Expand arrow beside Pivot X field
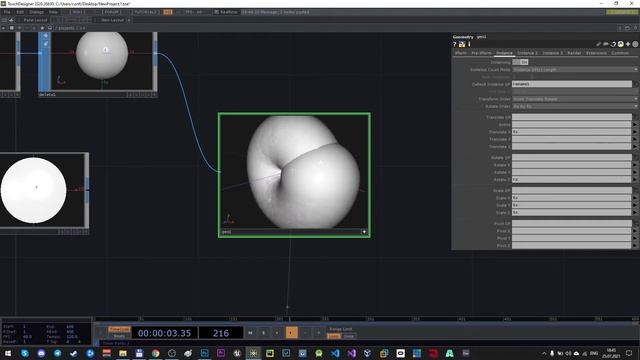 coord(635,231)
